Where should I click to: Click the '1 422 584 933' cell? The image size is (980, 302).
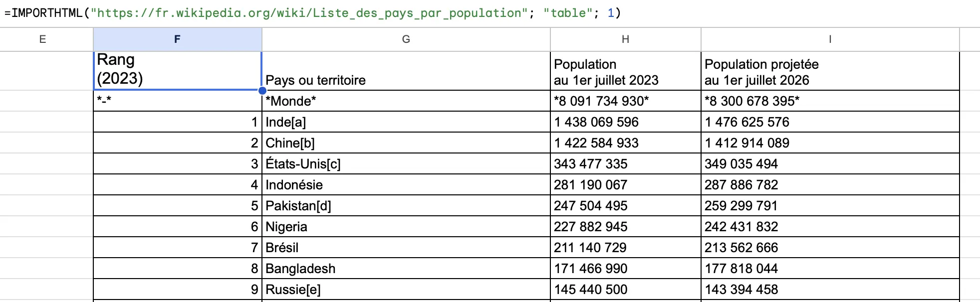(x=626, y=143)
